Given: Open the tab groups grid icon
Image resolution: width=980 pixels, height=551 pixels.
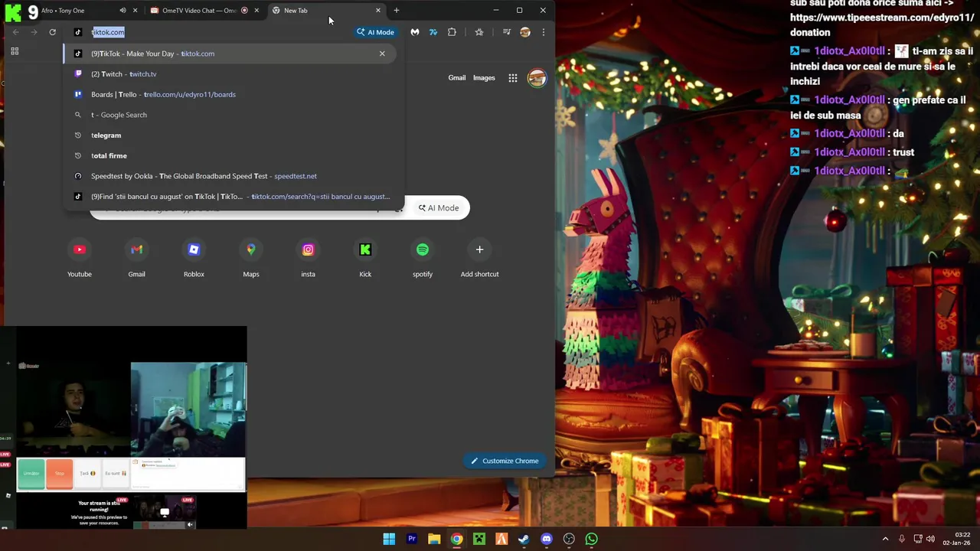Looking at the screenshot, I should [15, 51].
